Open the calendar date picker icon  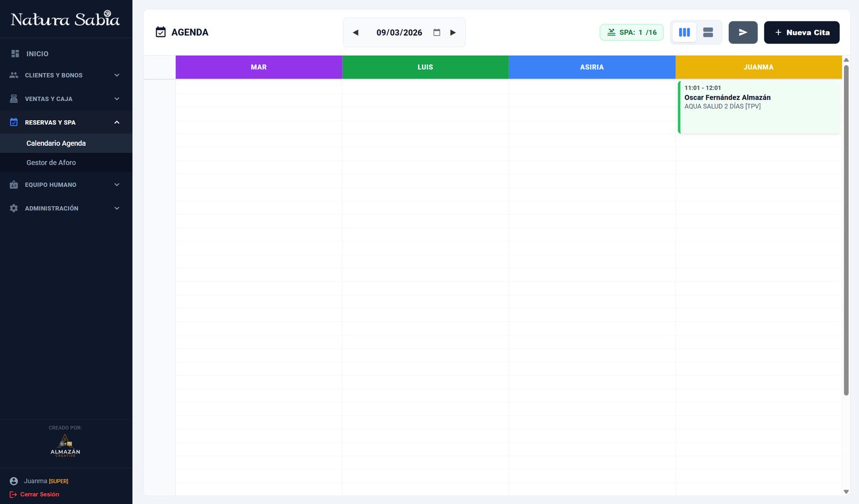coord(436,33)
